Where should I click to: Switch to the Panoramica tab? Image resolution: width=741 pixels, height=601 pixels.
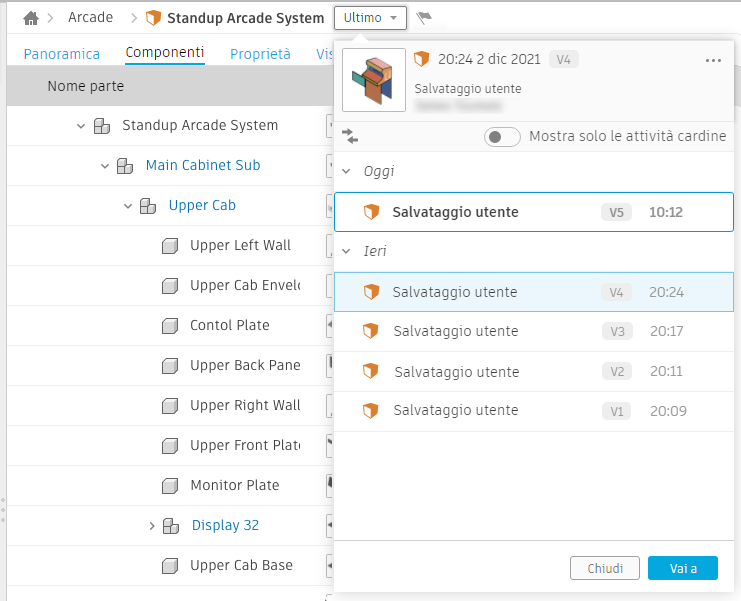[x=62, y=54]
